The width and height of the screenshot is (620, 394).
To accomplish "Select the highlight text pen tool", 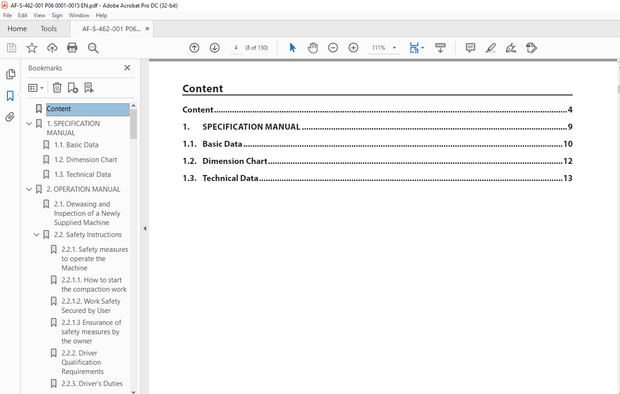I will [491, 48].
